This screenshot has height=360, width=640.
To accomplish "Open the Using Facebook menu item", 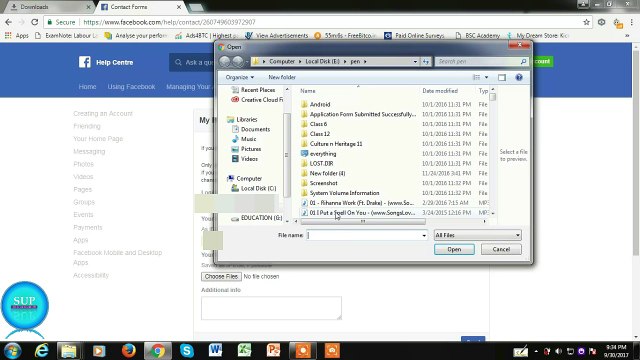I will (x=131, y=87).
